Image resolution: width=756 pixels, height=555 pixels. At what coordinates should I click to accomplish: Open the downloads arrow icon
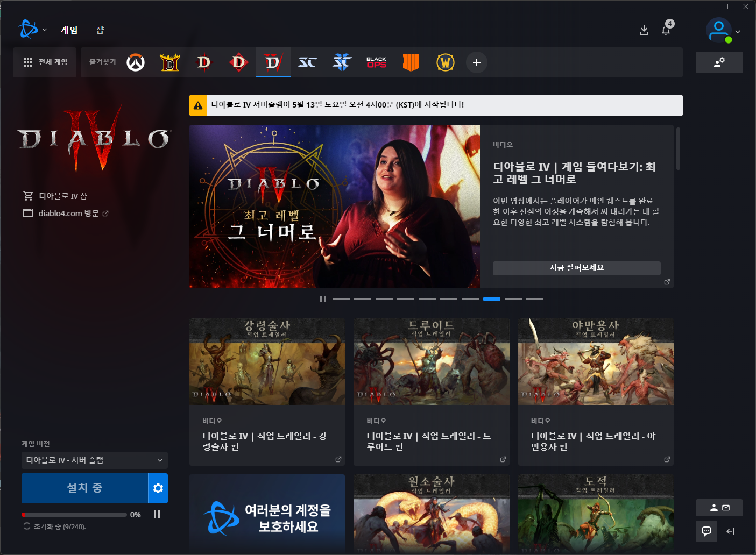(x=644, y=30)
